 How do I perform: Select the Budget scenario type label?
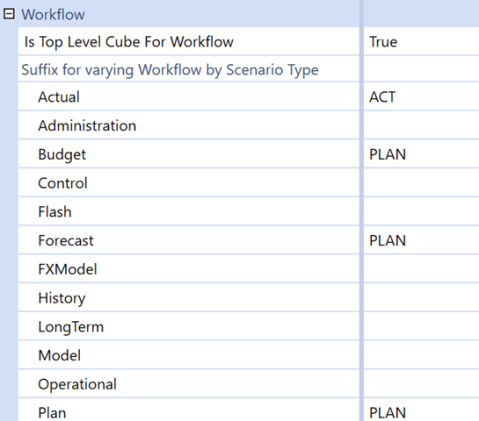[x=62, y=155]
